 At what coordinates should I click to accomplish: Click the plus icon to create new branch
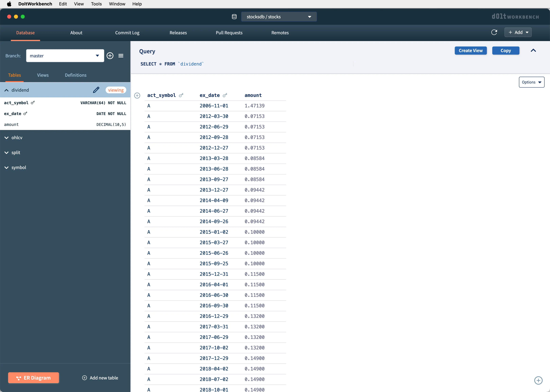point(110,56)
